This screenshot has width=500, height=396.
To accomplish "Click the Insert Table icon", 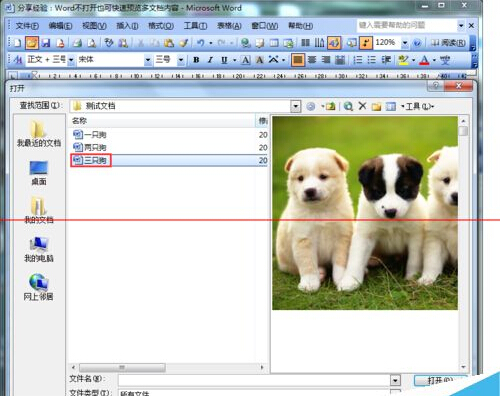I will click(x=274, y=43).
